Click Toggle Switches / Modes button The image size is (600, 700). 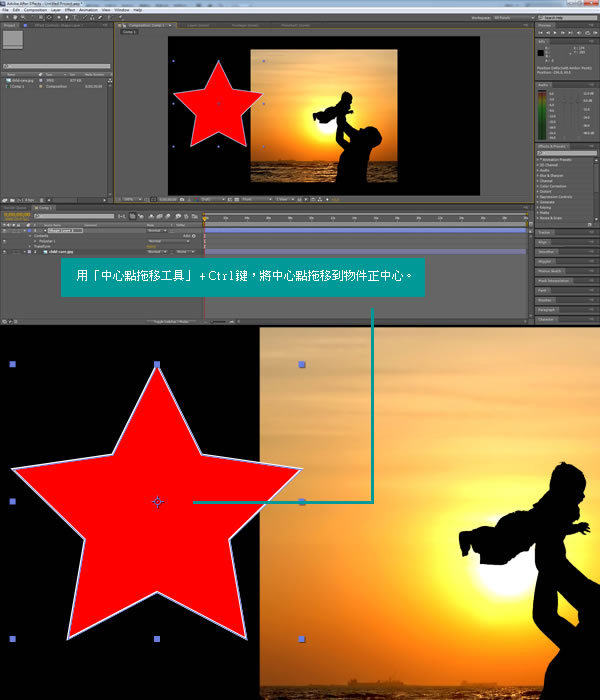point(171,321)
